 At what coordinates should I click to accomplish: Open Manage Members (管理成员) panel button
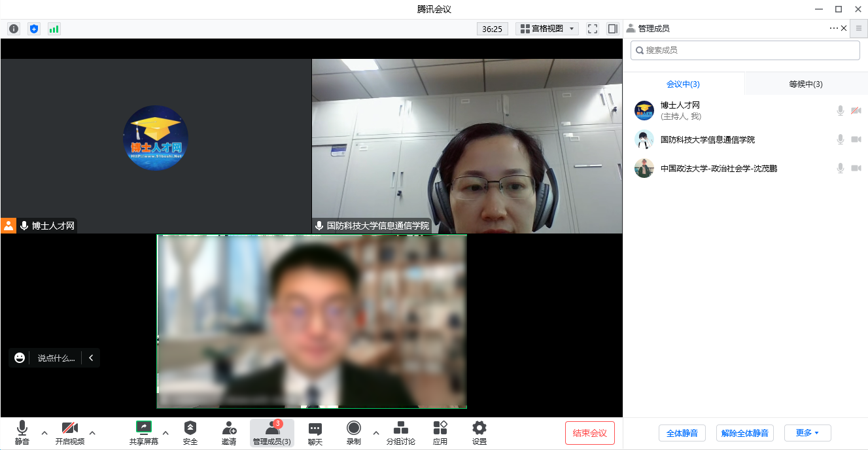[x=272, y=433]
